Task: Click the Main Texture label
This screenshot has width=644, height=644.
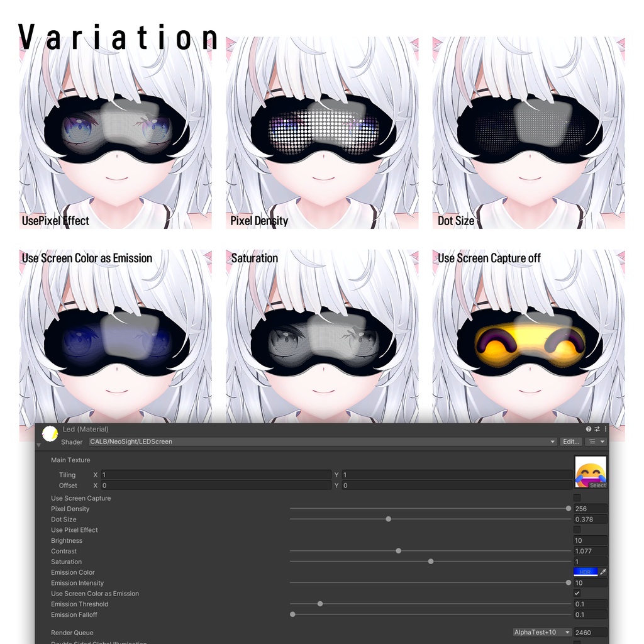Action: point(70,460)
